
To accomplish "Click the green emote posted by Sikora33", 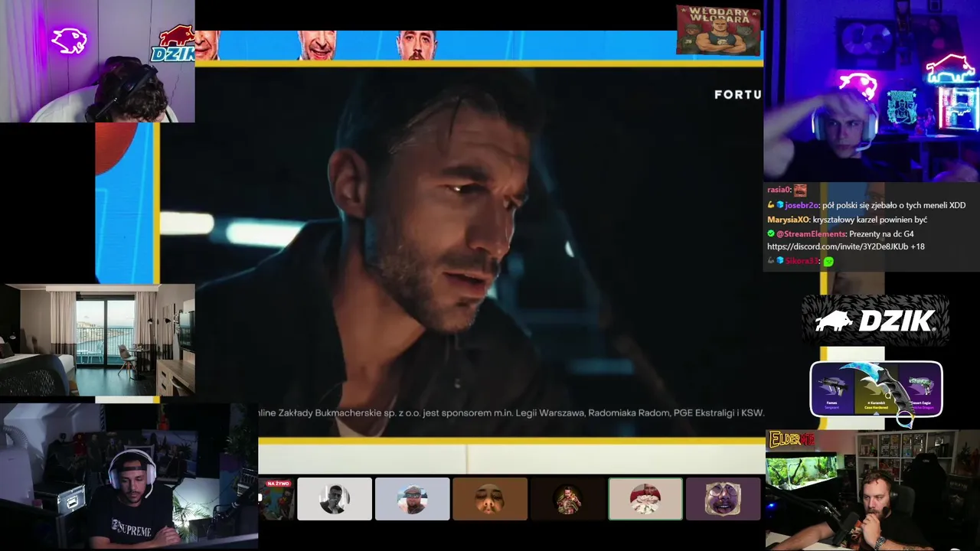I will 828,262.
